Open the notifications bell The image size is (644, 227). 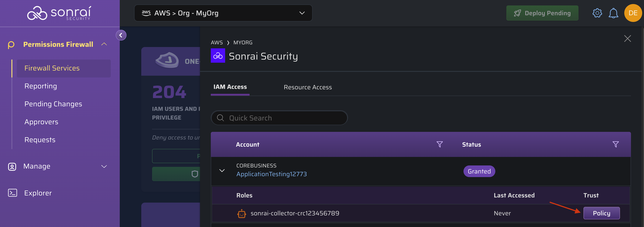pos(613,13)
